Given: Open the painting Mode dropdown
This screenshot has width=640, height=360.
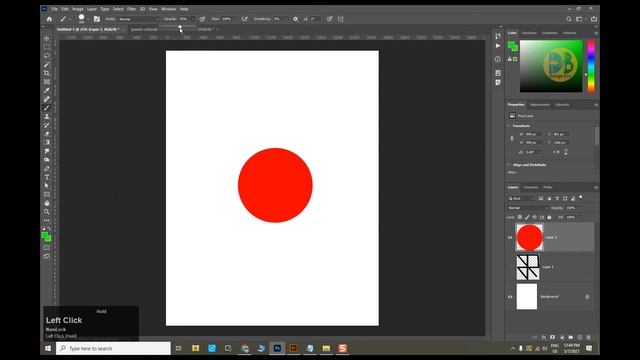Looking at the screenshot, I should click(139, 19).
